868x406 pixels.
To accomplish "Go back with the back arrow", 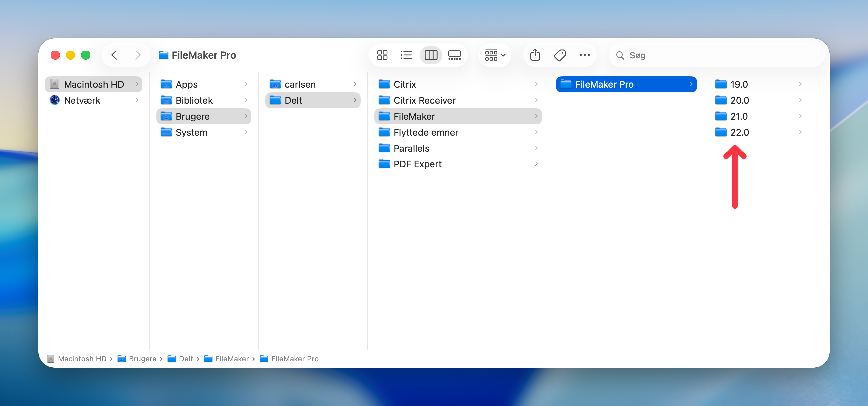I will click(114, 55).
